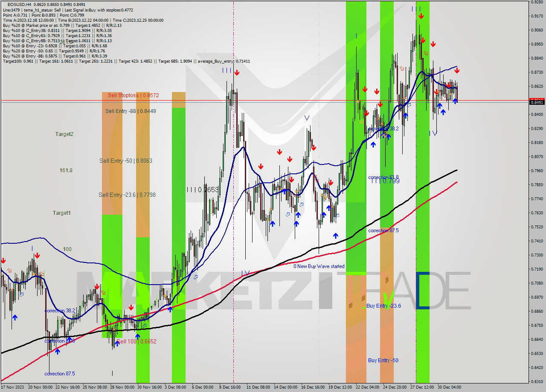
Task: Click the 0.8620 price axis label
Action: click(x=537, y=86)
